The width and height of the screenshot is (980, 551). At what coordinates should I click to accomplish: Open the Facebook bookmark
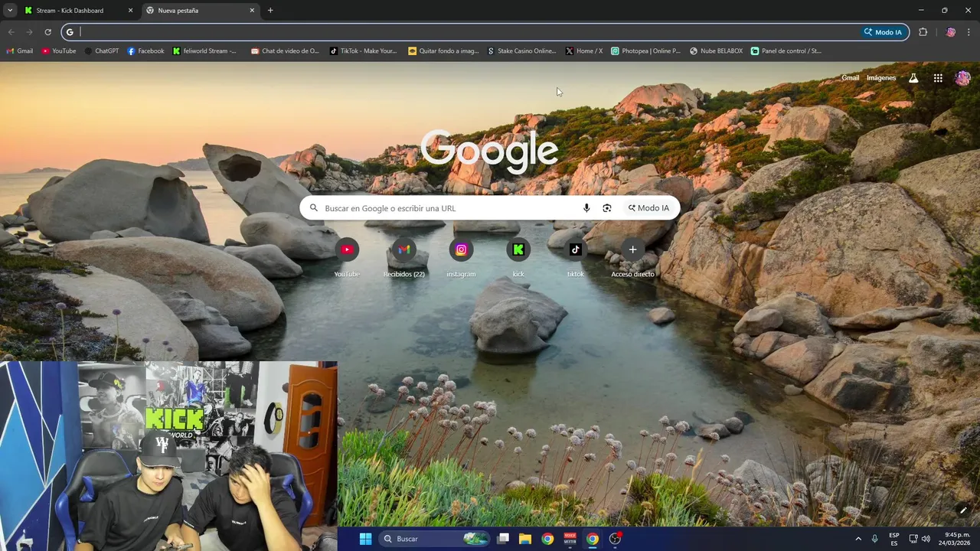pos(145,51)
